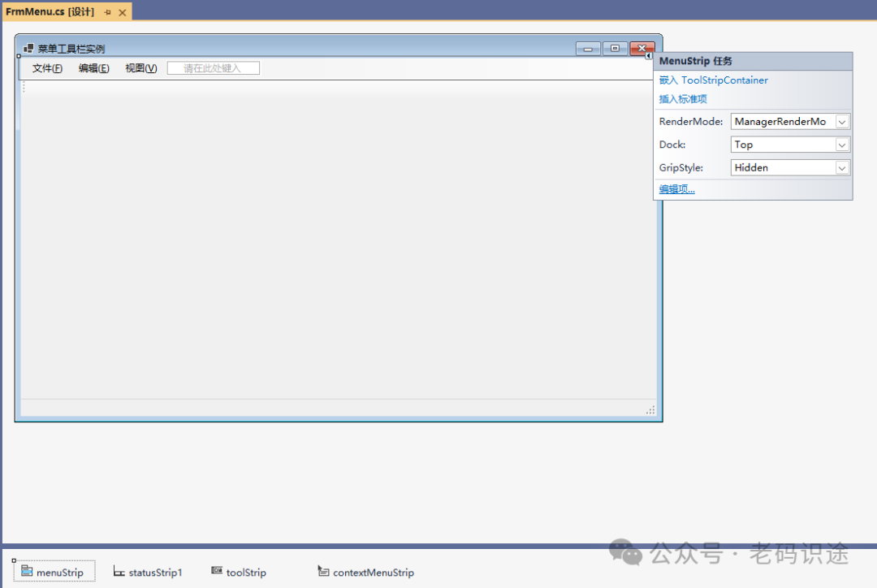Screen dimensions: 877x588
Task: Select the statusStrip1 component in the tray
Action: 148,572
